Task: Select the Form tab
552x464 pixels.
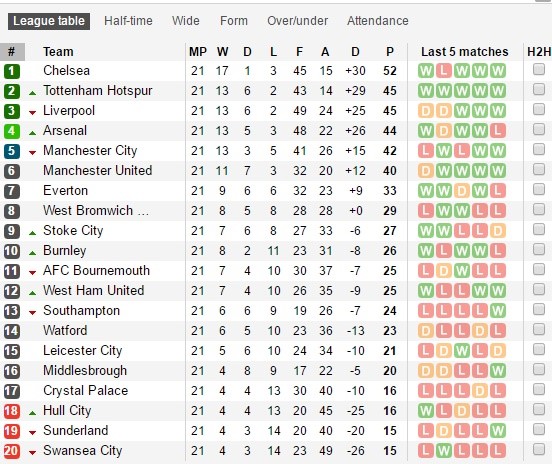Action: (234, 21)
